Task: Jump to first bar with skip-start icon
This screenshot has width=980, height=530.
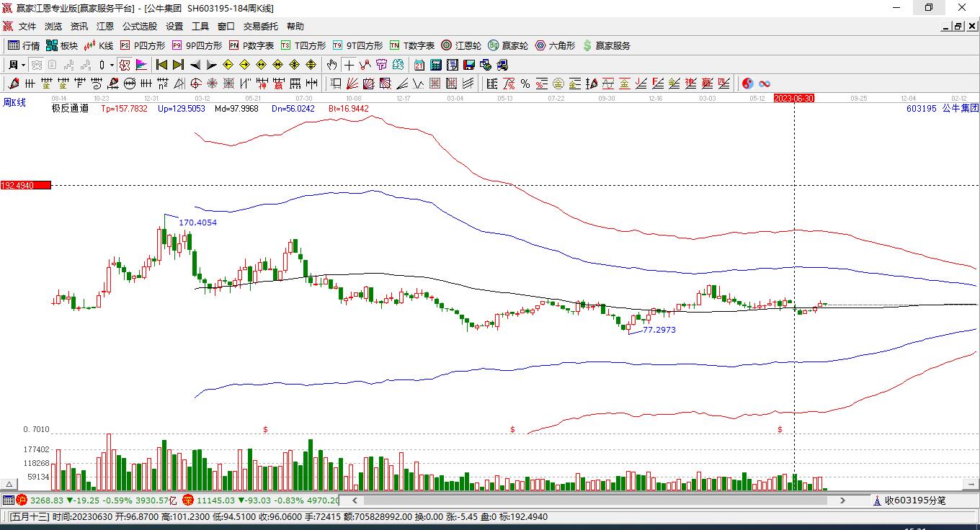Action: point(161,65)
